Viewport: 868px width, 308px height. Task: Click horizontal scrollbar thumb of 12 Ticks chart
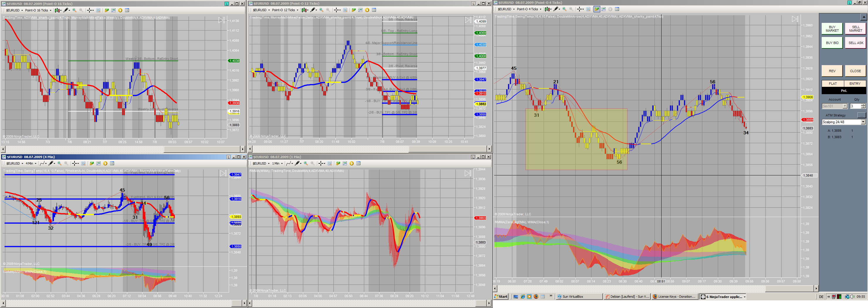point(447,149)
